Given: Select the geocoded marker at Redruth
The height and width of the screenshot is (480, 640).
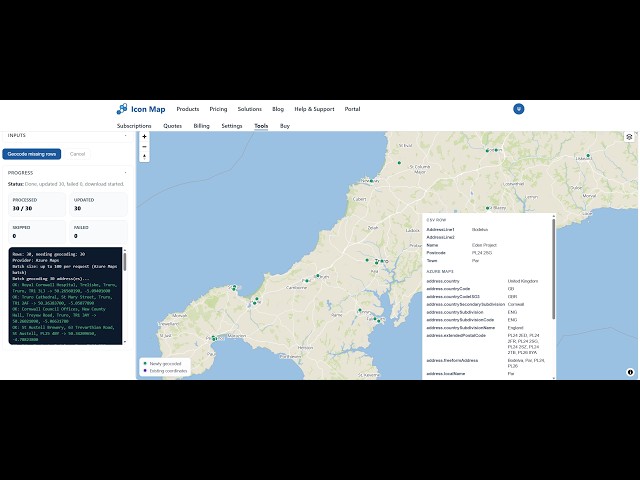Looking at the screenshot, I should click(x=318, y=276).
